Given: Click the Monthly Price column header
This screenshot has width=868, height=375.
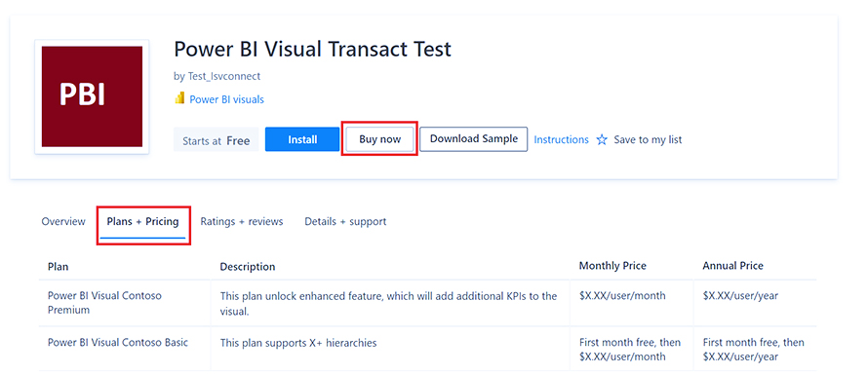Looking at the screenshot, I should coord(612,266).
